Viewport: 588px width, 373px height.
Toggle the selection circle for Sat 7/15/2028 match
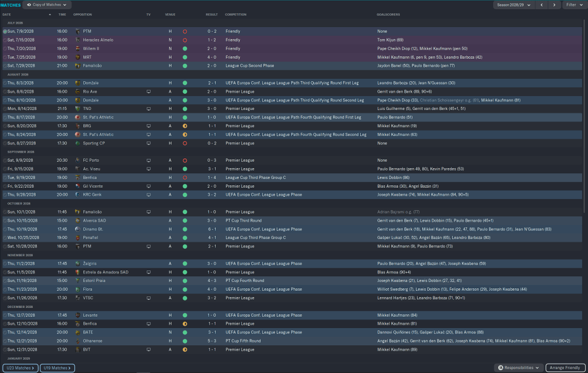(x=5, y=40)
